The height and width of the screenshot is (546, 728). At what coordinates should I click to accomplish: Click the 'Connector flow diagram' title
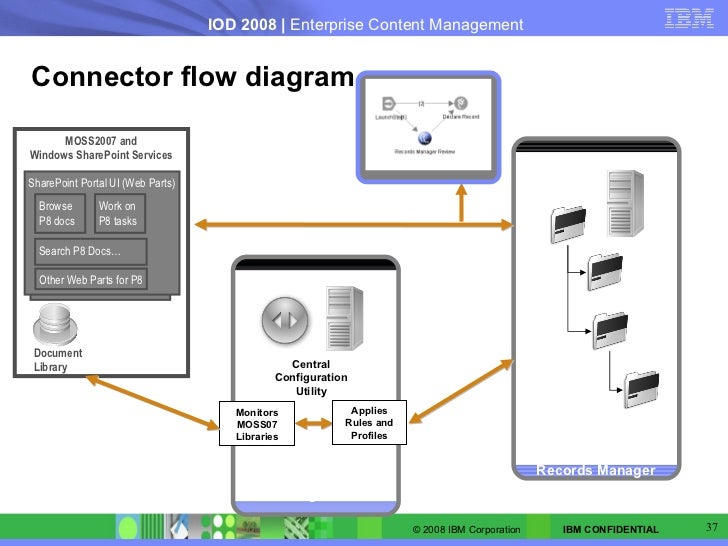[x=193, y=77]
